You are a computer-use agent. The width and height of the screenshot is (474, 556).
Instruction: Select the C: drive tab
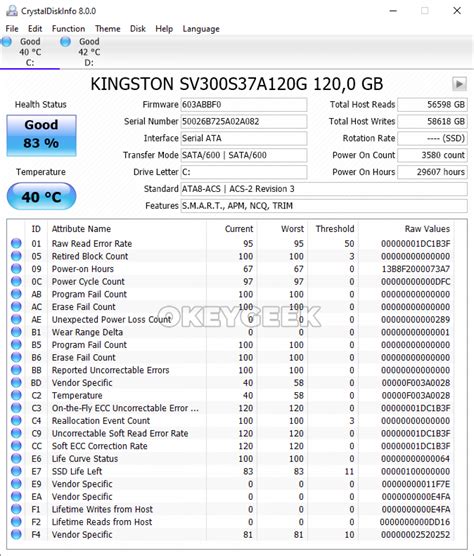pos(30,52)
